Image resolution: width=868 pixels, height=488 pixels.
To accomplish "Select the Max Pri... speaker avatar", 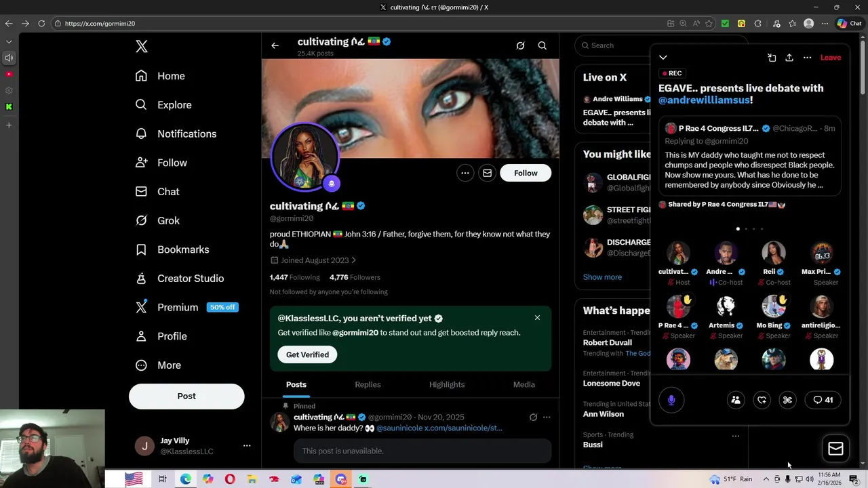I will click(x=821, y=253).
